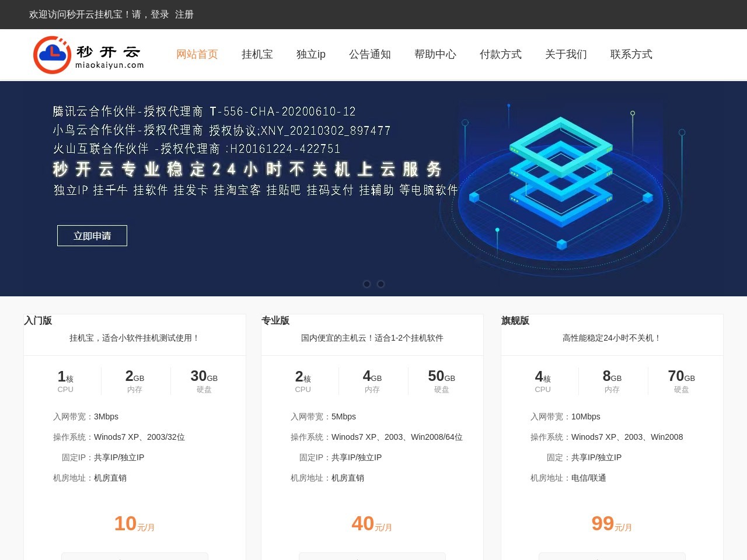
Task: Click the 秒开云专业稳定24小时不关机上云服务 headline
Action: (247, 169)
